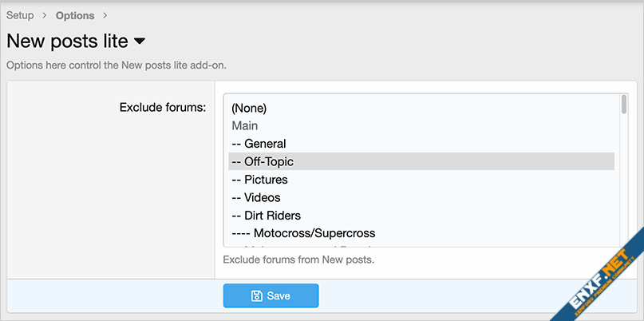Click the floppy disk icon on Save

tap(256, 295)
